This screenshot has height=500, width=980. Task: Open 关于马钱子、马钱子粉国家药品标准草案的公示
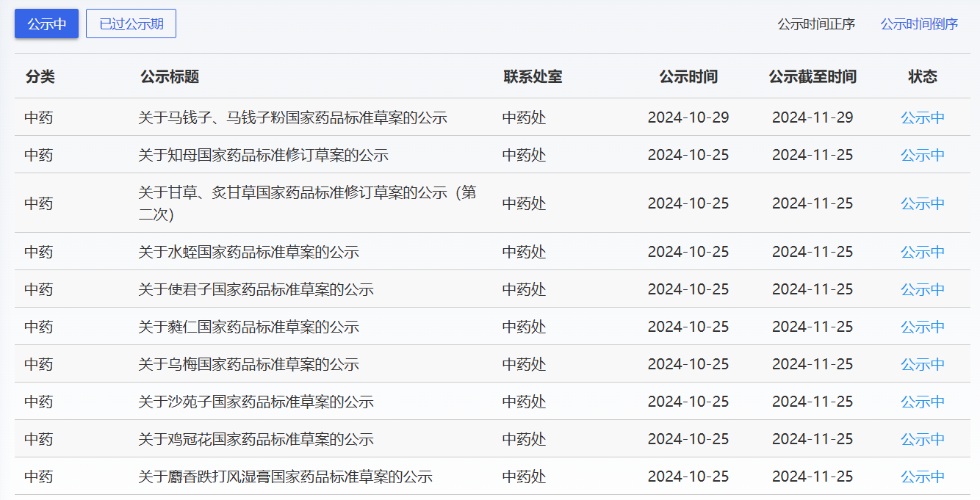[292, 117]
